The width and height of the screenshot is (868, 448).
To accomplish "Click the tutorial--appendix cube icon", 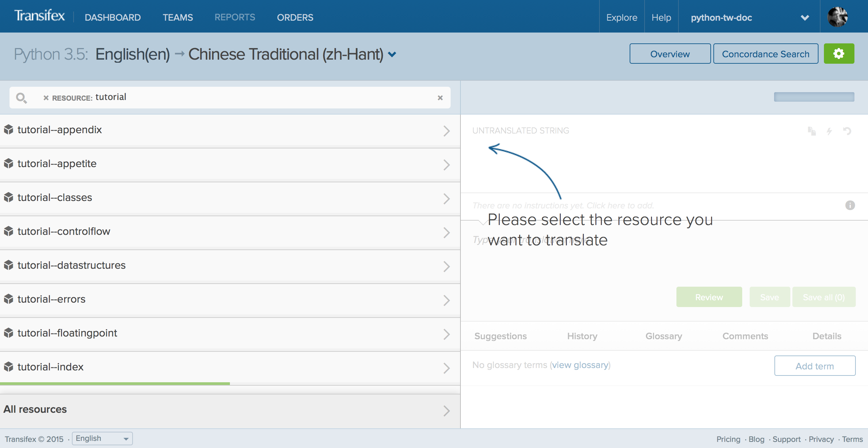I will tap(8, 129).
